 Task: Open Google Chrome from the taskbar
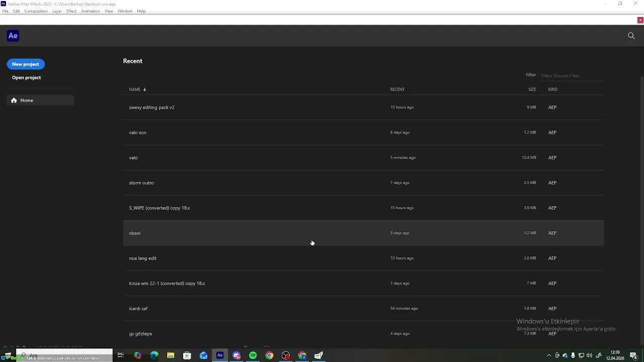click(x=269, y=355)
